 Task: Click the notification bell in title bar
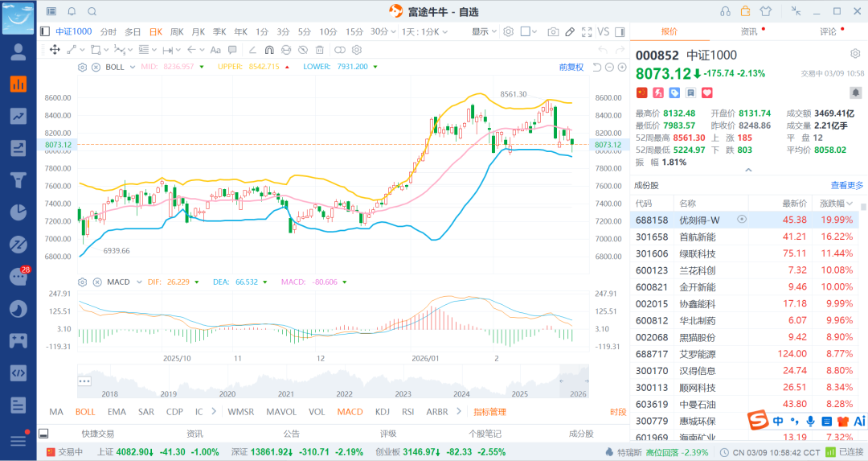click(x=72, y=11)
